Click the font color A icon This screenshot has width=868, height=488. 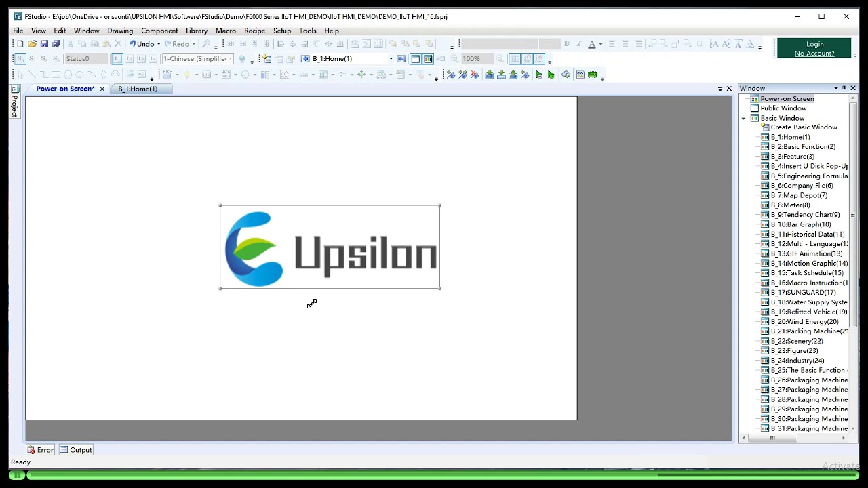click(x=591, y=44)
